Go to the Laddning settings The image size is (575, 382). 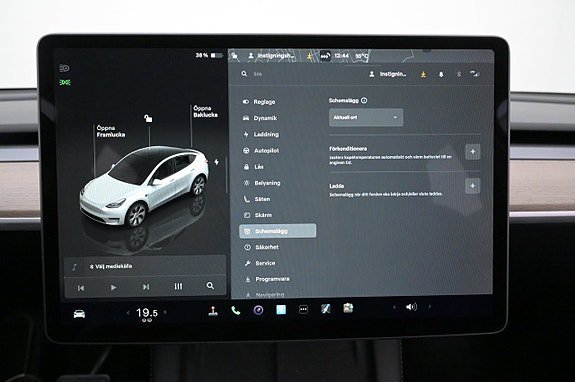click(x=261, y=134)
